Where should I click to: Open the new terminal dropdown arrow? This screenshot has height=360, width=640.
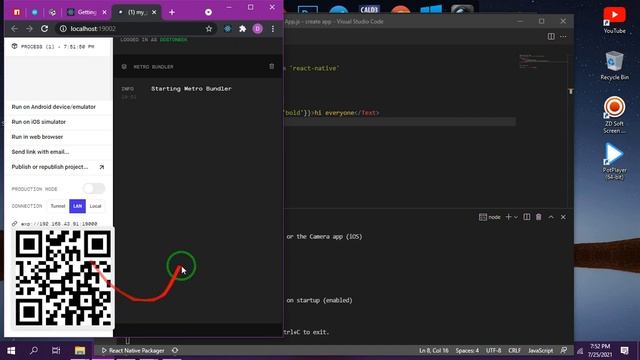click(x=516, y=217)
